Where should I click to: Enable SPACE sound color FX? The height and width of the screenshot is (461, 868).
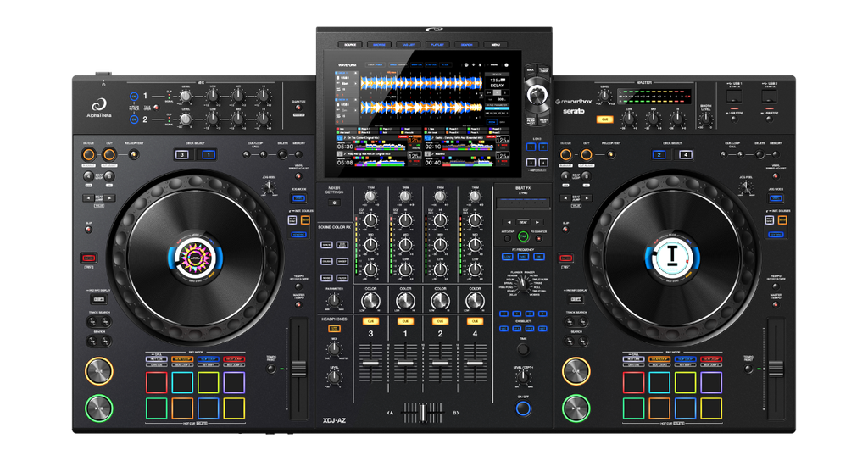(x=326, y=245)
